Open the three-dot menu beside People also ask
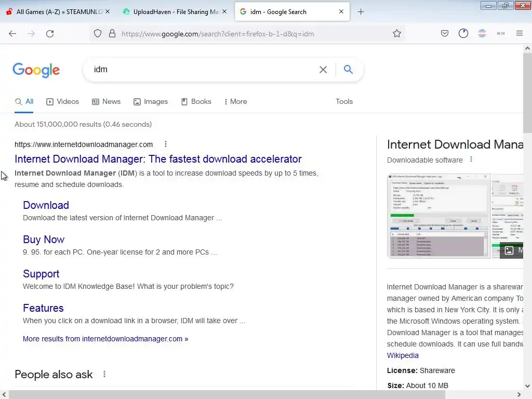 pos(104,374)
